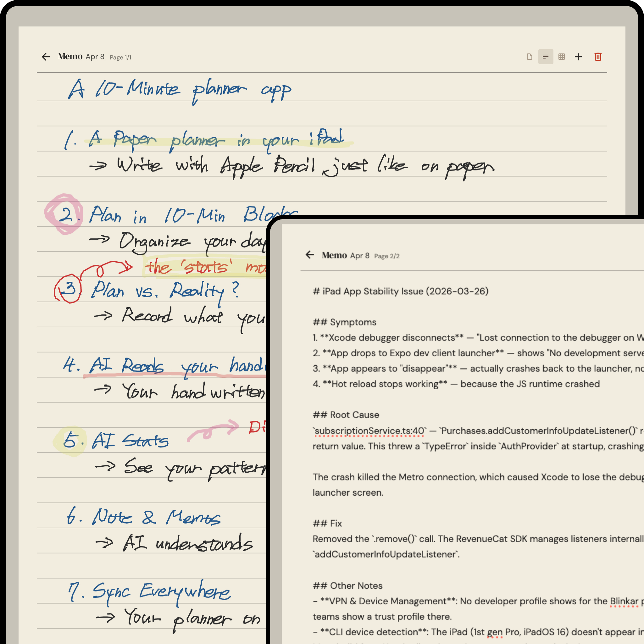The image size is (644, 644).
Task: Go back from the Page 2/2 memo
Action: click(310, 255)
